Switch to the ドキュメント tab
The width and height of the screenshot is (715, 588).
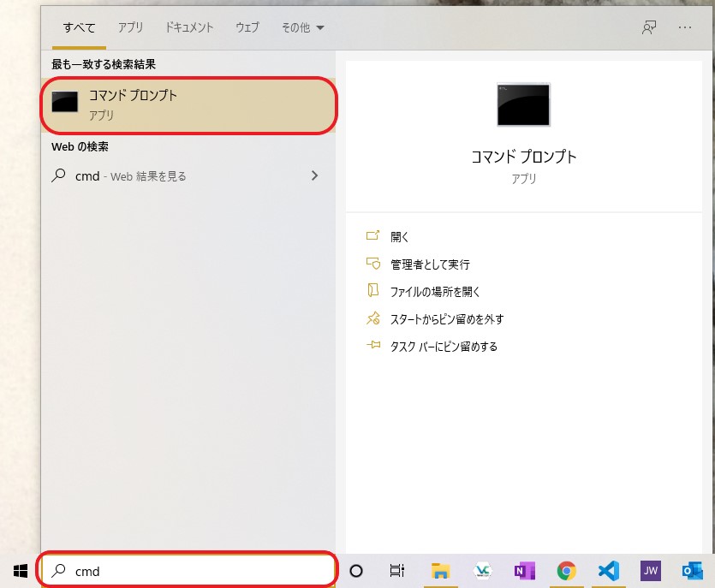tap(188, 27)
